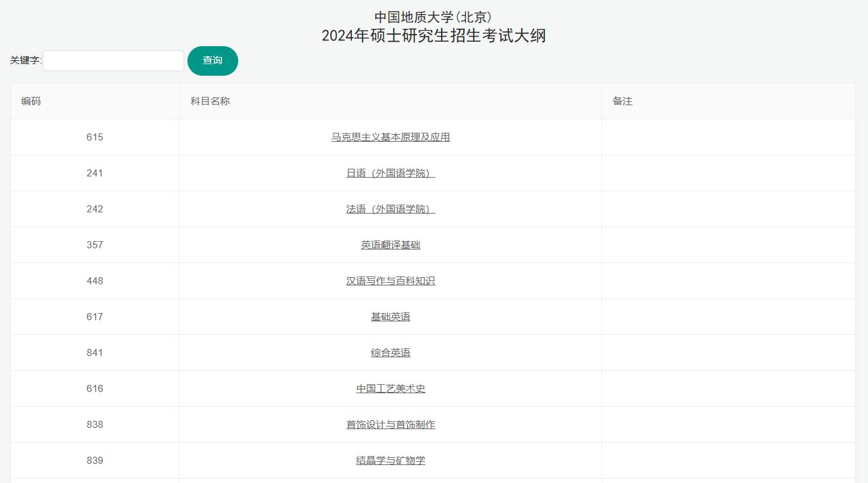Click the 查询 search button
This screenshot has height=483, width=868.
tap(213, 61)
